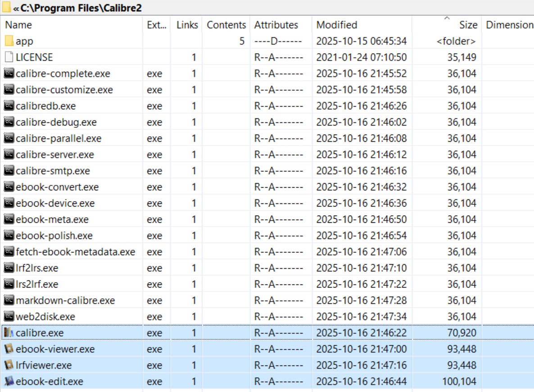Select the file name calibre-parallel.exe
Screen dimensions: 534x392
(59, 139)
